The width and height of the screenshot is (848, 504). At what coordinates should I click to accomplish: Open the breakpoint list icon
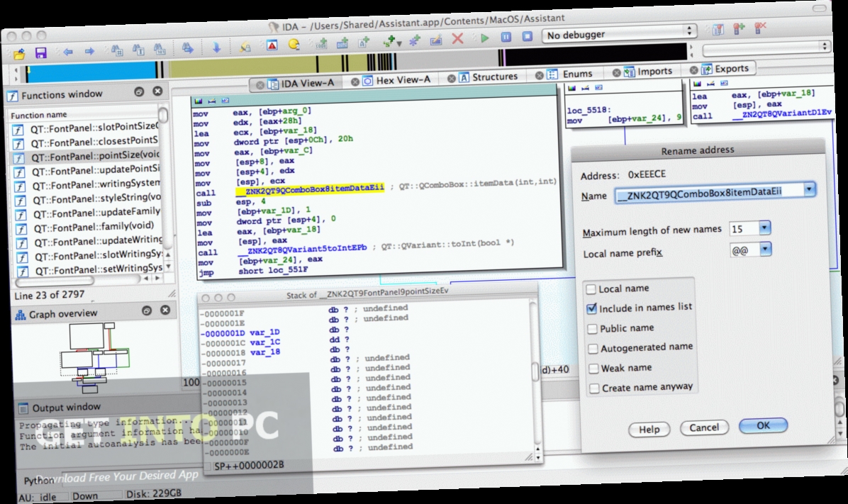(718, 29)
